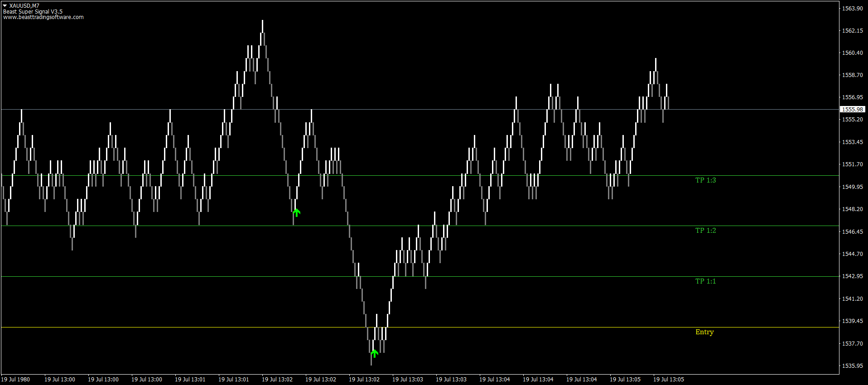Click the 1555.20 price on the scale

[x=853, y=120]
